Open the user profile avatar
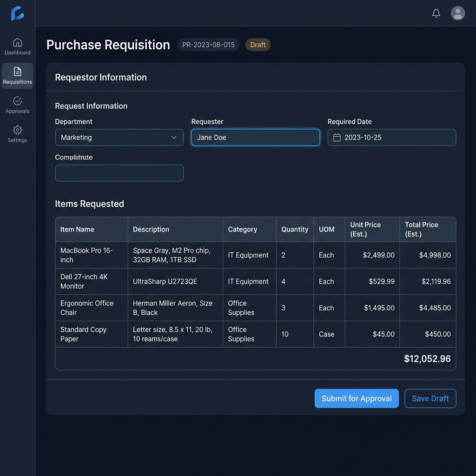This screenshot has height=476, width=476. [458, 13]
